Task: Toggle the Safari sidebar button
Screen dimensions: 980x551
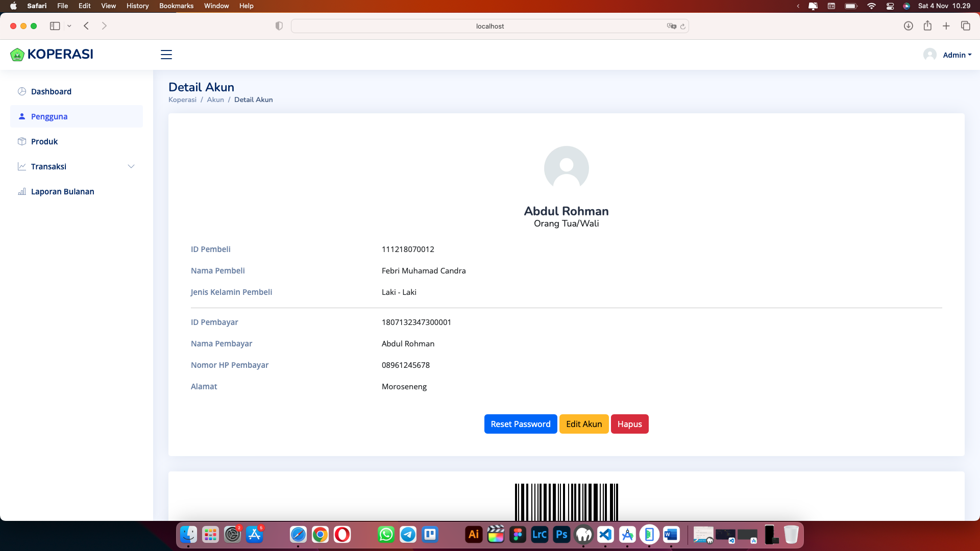Action: coord(55,26)
